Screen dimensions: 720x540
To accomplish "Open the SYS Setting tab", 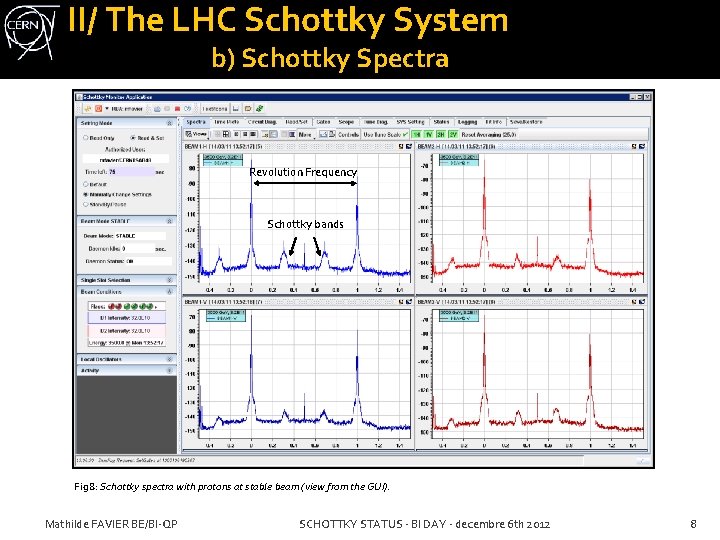I will pyautogui.click(x=411, y=122).
